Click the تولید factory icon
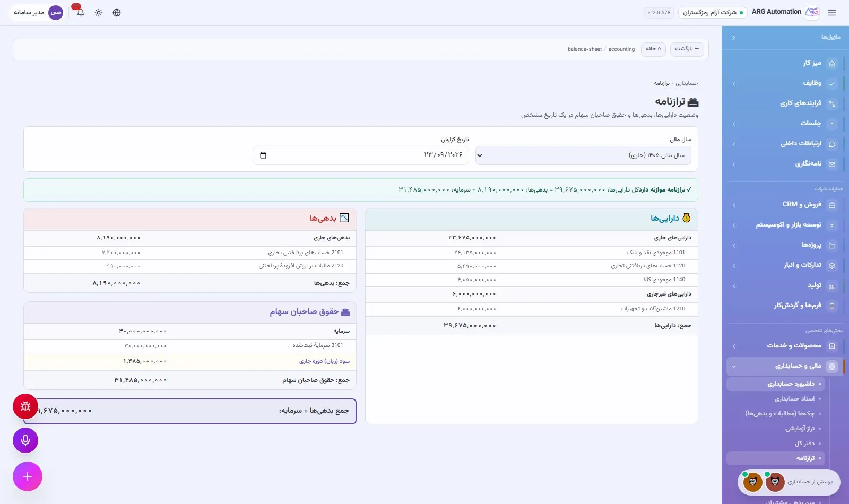The image size is (849, 504). pos(832,286)
